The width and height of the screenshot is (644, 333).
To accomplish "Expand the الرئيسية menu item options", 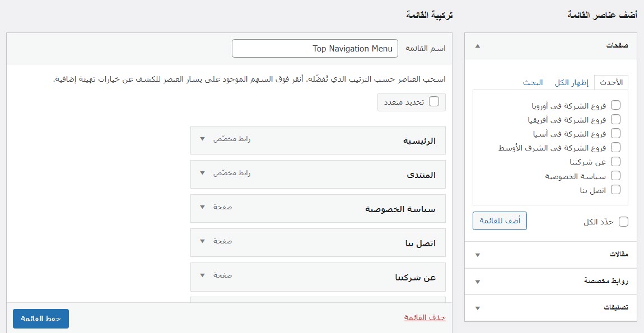I will coord(202,139).
